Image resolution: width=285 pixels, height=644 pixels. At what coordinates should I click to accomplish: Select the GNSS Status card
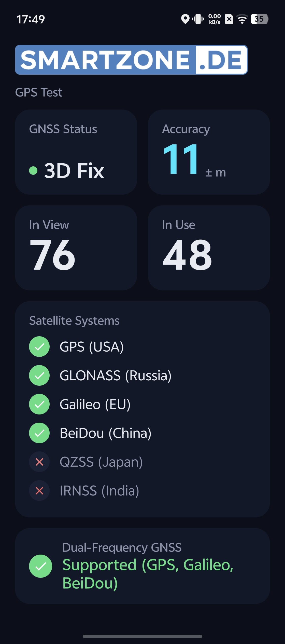click(76, 152)
